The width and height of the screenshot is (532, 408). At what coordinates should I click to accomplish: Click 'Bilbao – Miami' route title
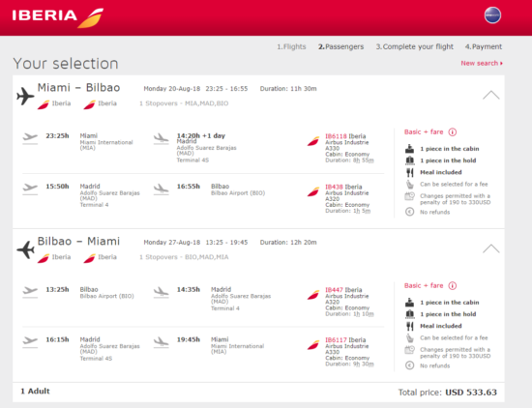[78, 241]
